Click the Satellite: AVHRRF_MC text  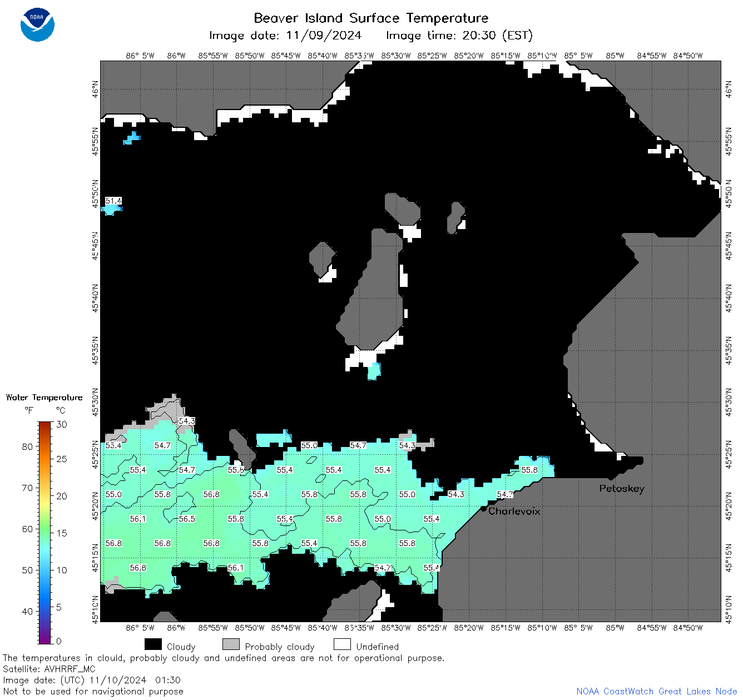click(49, 669)
